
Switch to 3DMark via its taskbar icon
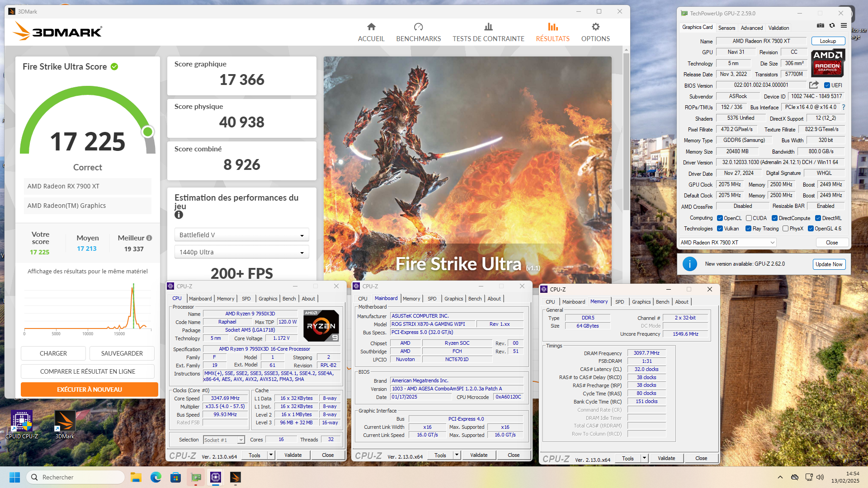pyautogui.click(x=236, y=477)
